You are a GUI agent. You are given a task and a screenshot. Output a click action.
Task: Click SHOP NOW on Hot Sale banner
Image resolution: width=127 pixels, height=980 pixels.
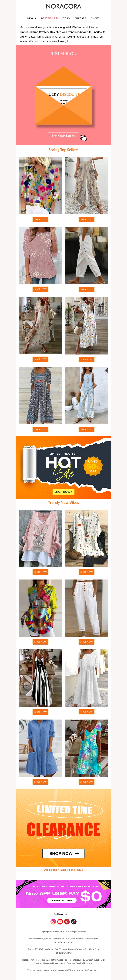point(63,492)
